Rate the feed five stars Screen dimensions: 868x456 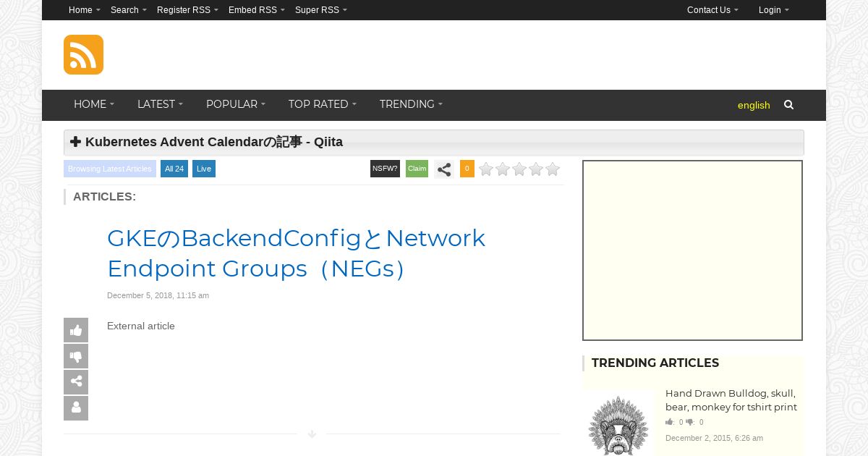pyautogui.click(x=553, y=169)
